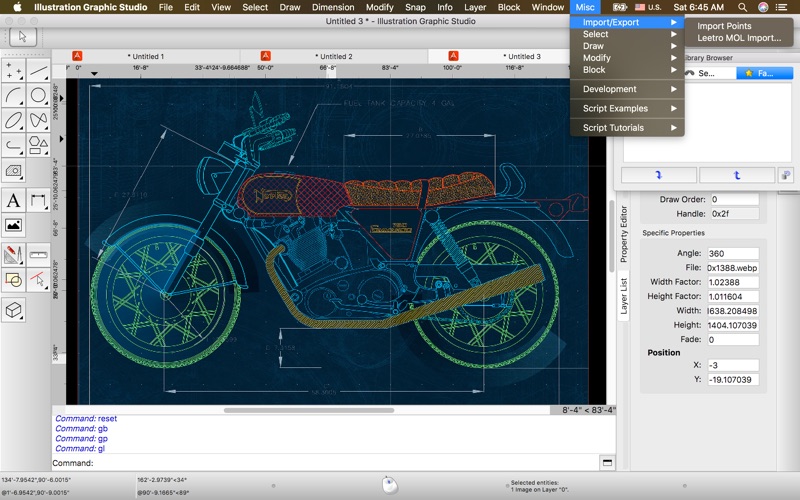Image resolution: width=800 pixels, height=500 pixels.
Task: Click the mouse icon in status bar
Action: tap(390, 484)
